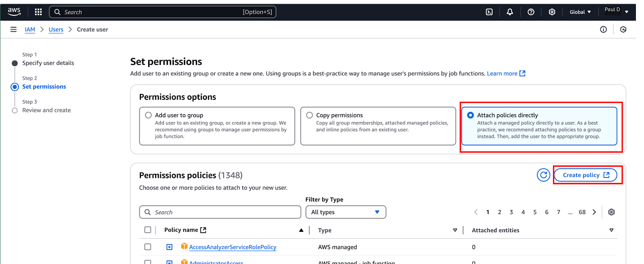Open the Paul D account menu

tap(616, 11)
